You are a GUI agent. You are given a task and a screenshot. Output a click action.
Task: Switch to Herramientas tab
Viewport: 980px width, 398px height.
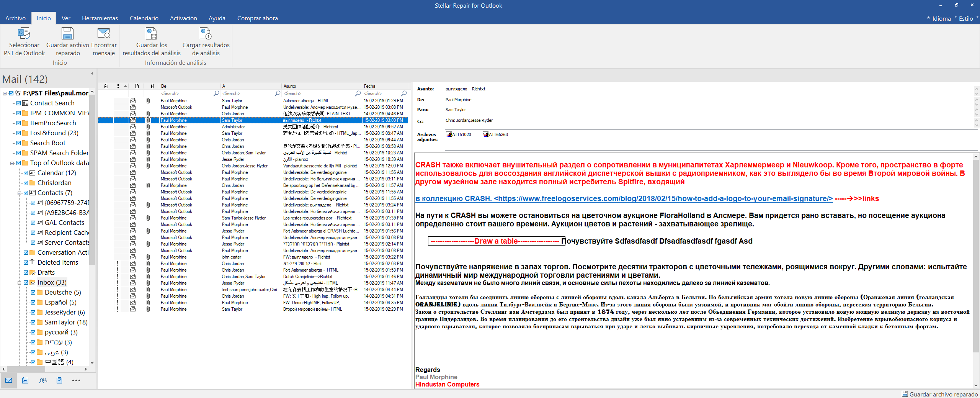pyautogui.click(x=100, y=18)
